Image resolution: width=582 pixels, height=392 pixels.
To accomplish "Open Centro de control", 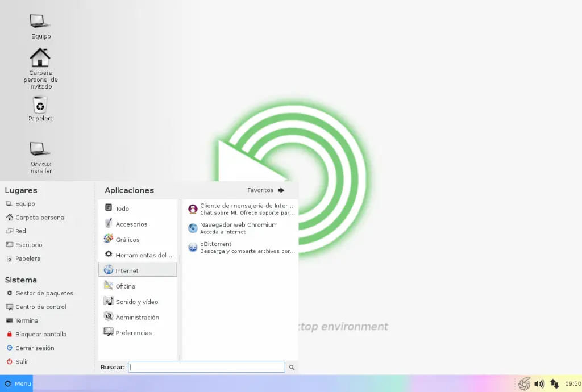I will coord(36,307).
